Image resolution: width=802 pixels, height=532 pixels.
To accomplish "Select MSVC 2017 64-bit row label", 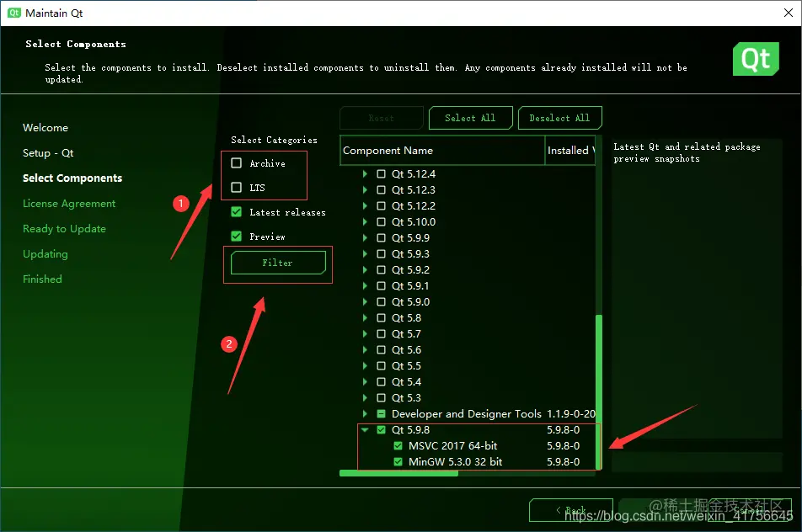I will point(452,445).
